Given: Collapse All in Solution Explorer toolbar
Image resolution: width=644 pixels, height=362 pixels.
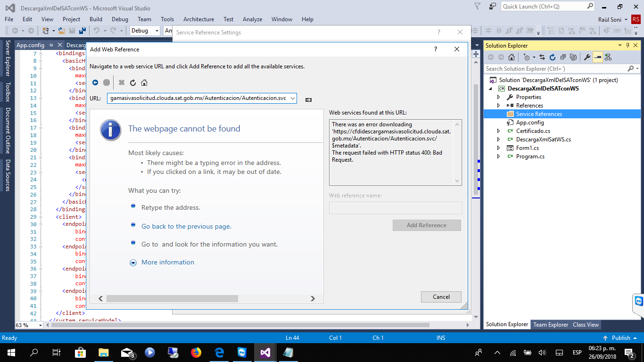Looking at the screenshot, I should point(563,57).
